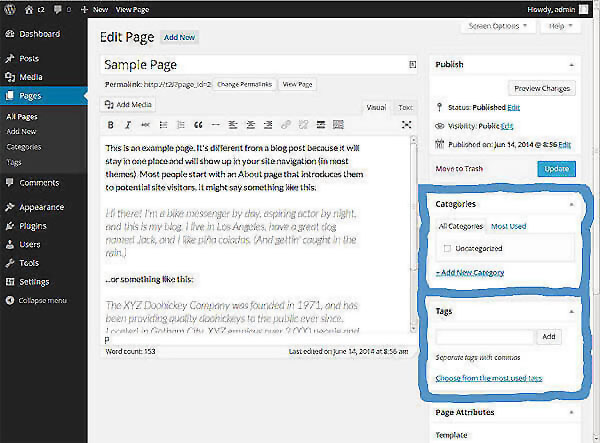Apply strikethrough formatting
The height and width of the screenshot is (443, 600).
click(x=145, y=125)
